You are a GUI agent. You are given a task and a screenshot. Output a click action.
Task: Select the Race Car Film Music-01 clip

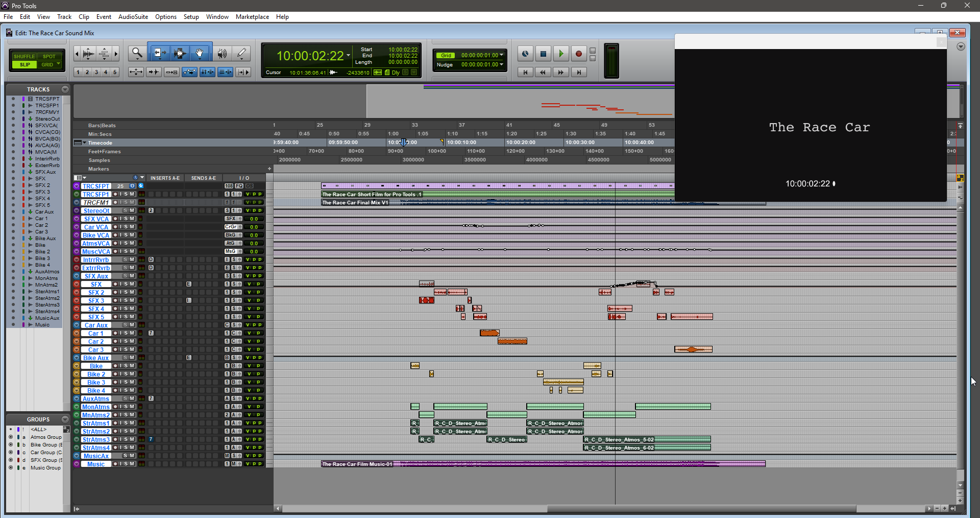543,464
